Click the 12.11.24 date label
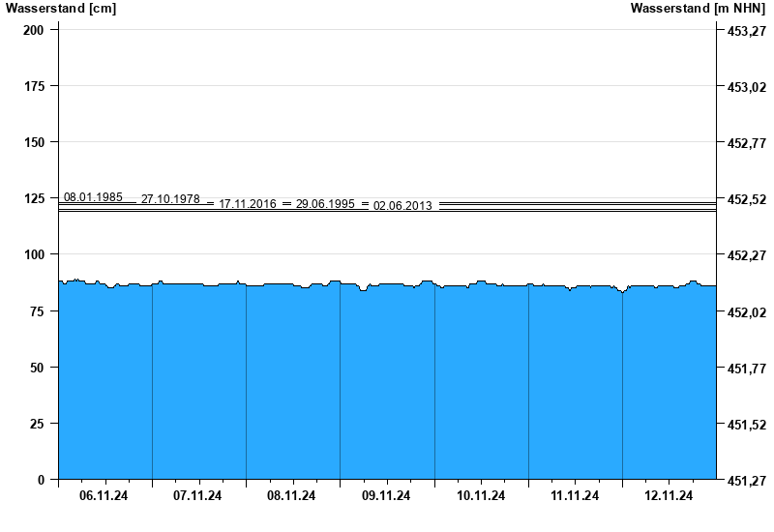 (x=669, y=496)
